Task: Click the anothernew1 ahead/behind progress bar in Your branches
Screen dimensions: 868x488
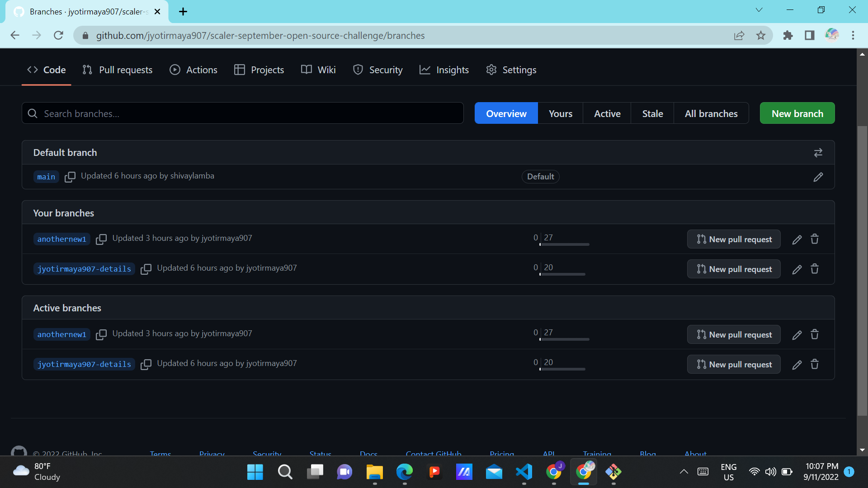Action: pos(564,244)
